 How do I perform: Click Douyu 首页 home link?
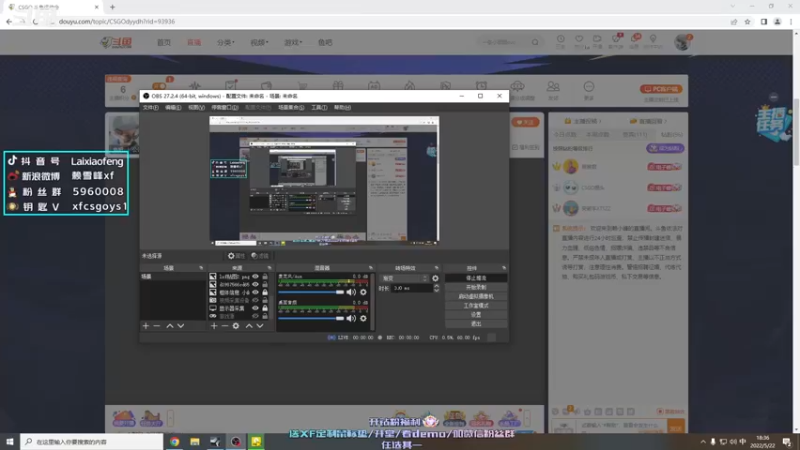click(164, 42)
